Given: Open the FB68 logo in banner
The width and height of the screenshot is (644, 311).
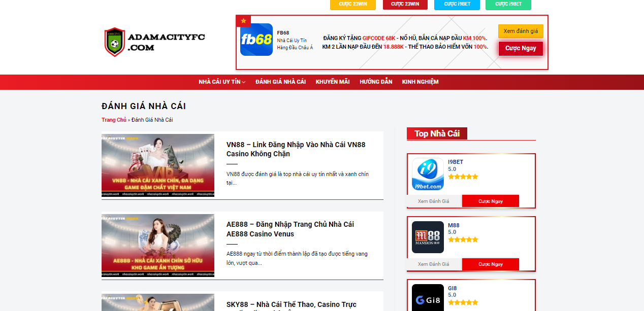Looking at the screenshot, I should [256, 40].
